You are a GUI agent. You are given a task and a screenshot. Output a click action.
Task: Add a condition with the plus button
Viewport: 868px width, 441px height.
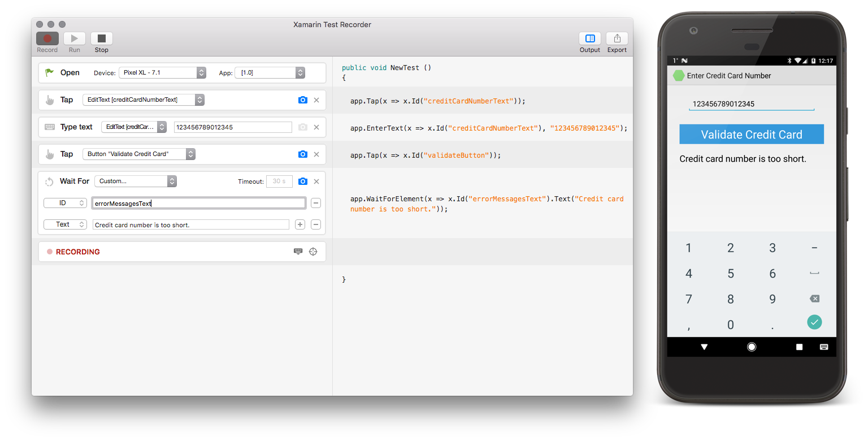tap(300, 224)
